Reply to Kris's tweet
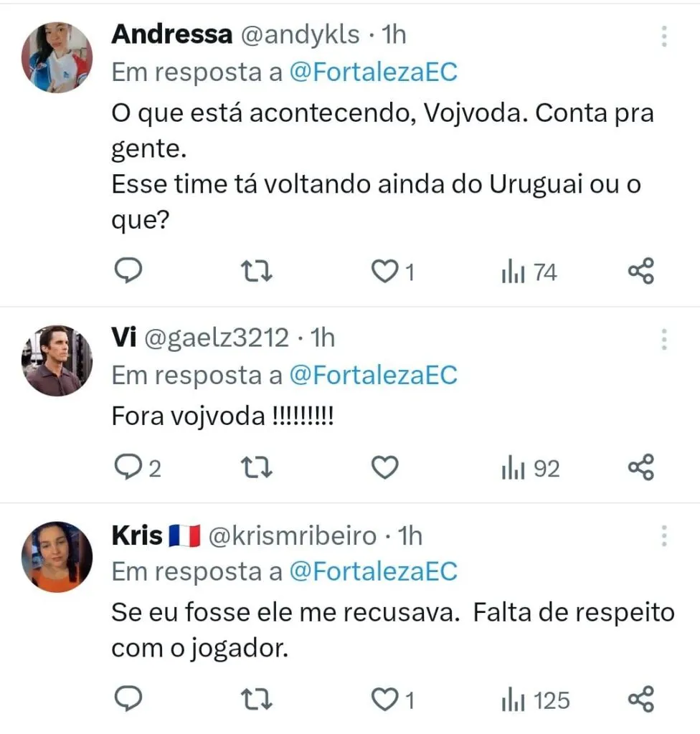The height and width of the screenshot is (734, 700). click(130, 698)
